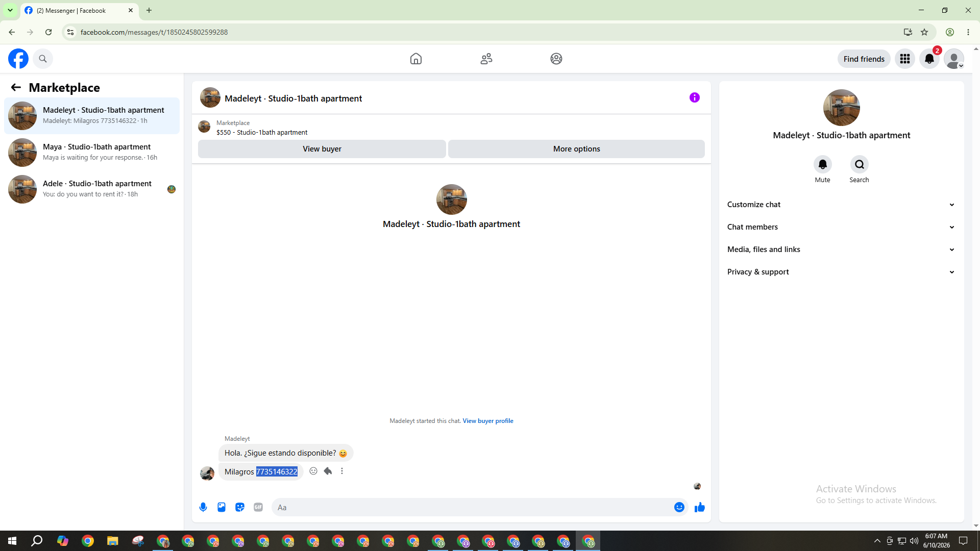This screenshot has width=980, height=551.
Task: Expand Media, files and links section
Action: click(x=842, y=249)
